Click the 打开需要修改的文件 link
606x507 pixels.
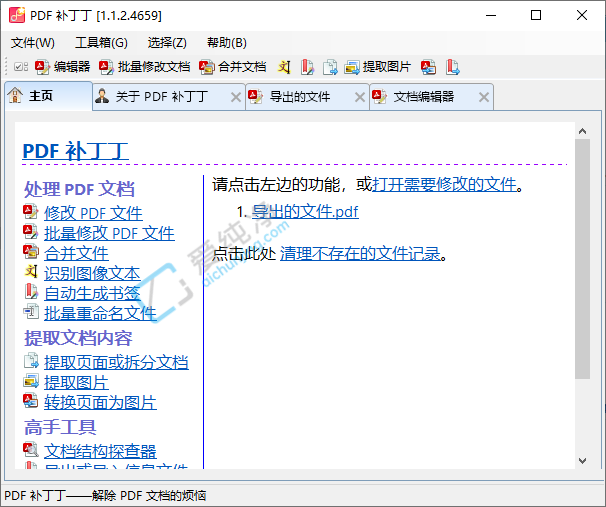click(x=444, y=184)
